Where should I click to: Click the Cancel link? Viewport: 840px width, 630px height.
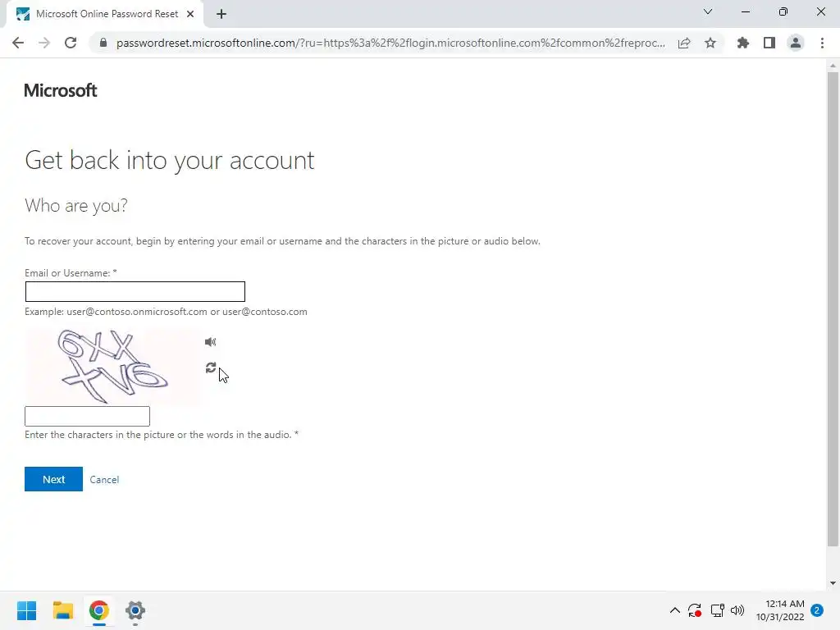[104, 479]
